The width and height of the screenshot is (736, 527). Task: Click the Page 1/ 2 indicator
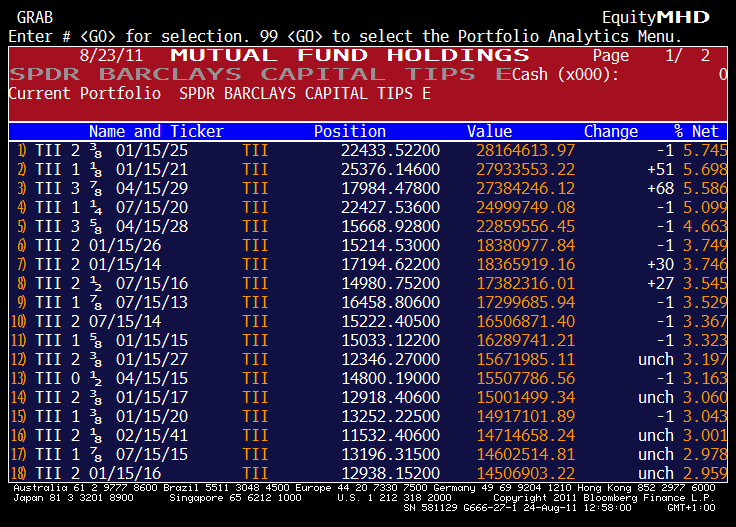(x=651, y=55)
